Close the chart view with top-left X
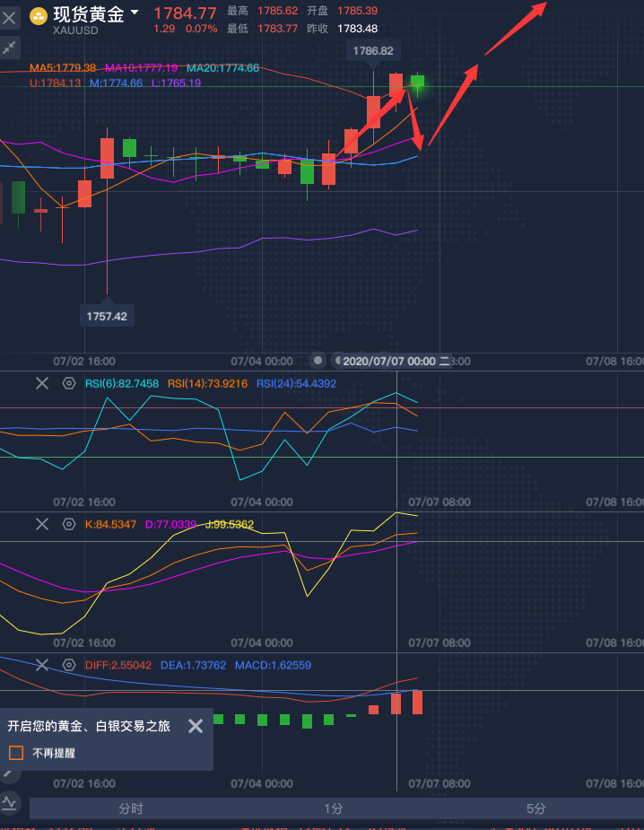This screenshot has width=644, height=830. coord(9,19)
